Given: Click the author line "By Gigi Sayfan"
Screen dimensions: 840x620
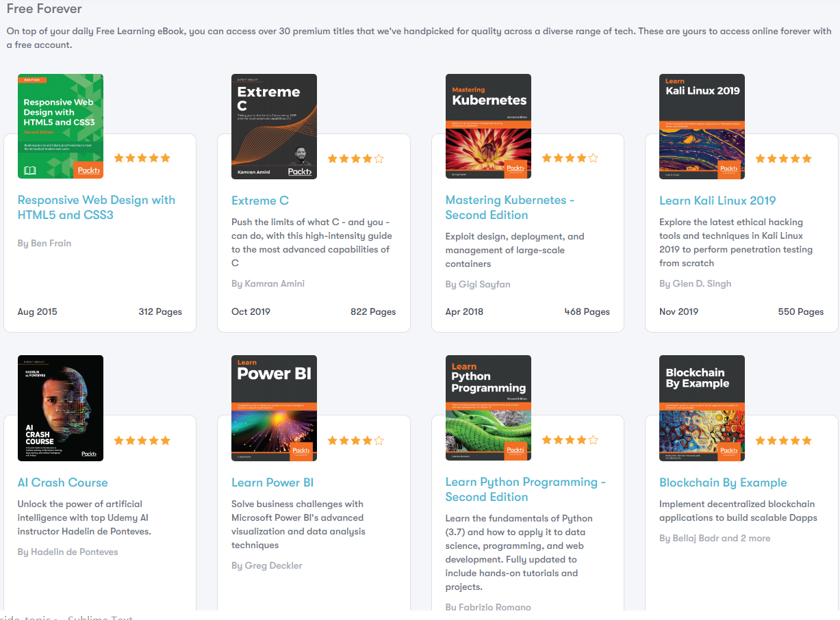Looking at the screenshot, I should (478, 284).
